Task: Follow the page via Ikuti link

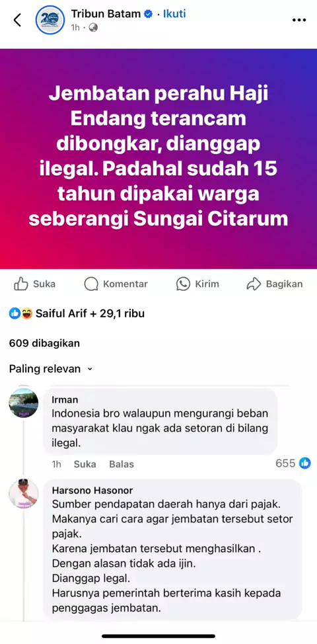Action: pyautogui.click(x=174, y=14)
